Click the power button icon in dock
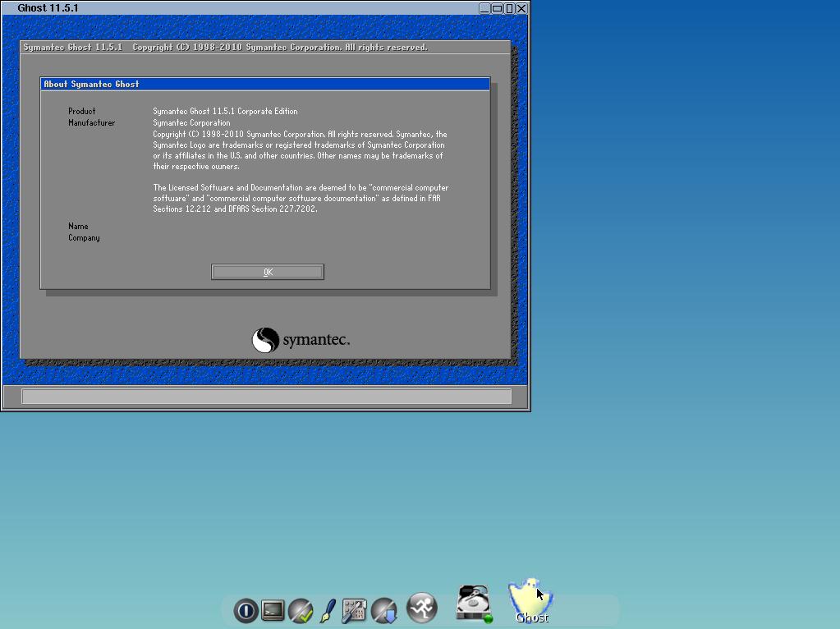The height and width of the screenshot is (629, 840). point(246,610)
